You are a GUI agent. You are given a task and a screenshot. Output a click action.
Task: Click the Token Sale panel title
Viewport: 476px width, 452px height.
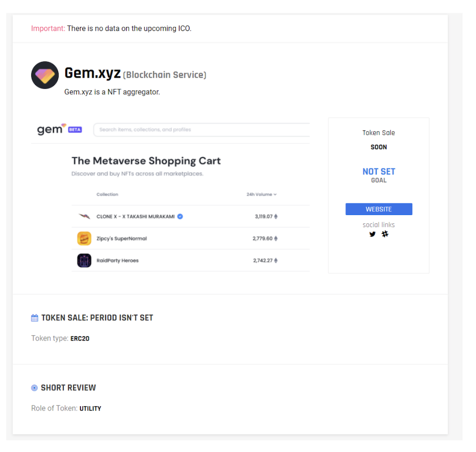378,133
